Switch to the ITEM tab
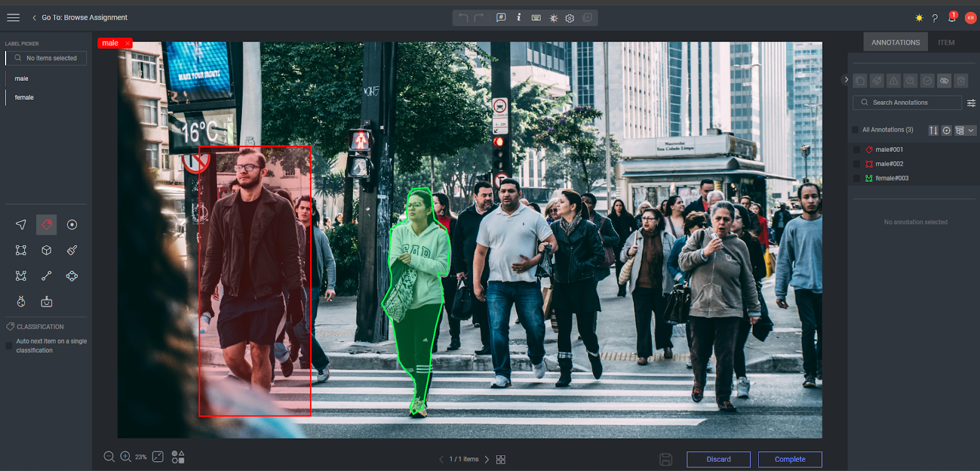The width and height of the screenshot is (980, 471). tap(946, 42)
